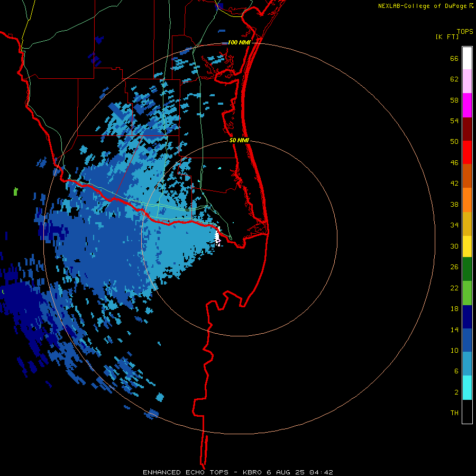The image size is (476, 476).
Task: Click the TH threshold legend label
Action: (x=454, y=413)
